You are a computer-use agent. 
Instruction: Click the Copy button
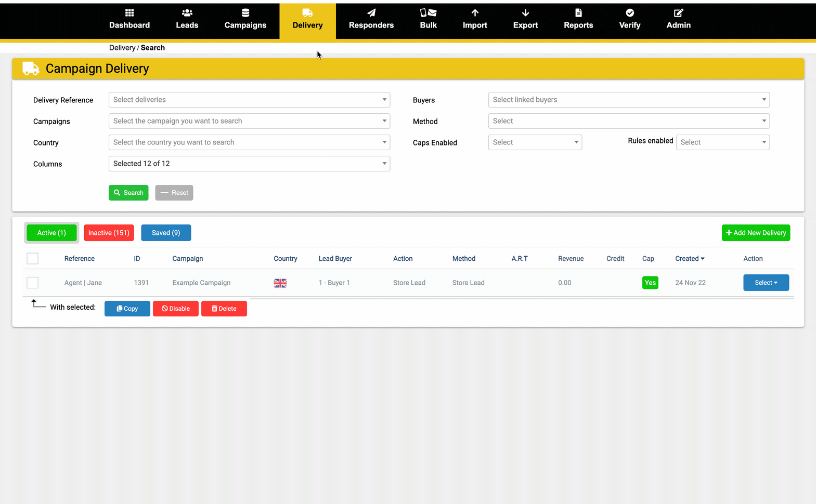point(127,309)
